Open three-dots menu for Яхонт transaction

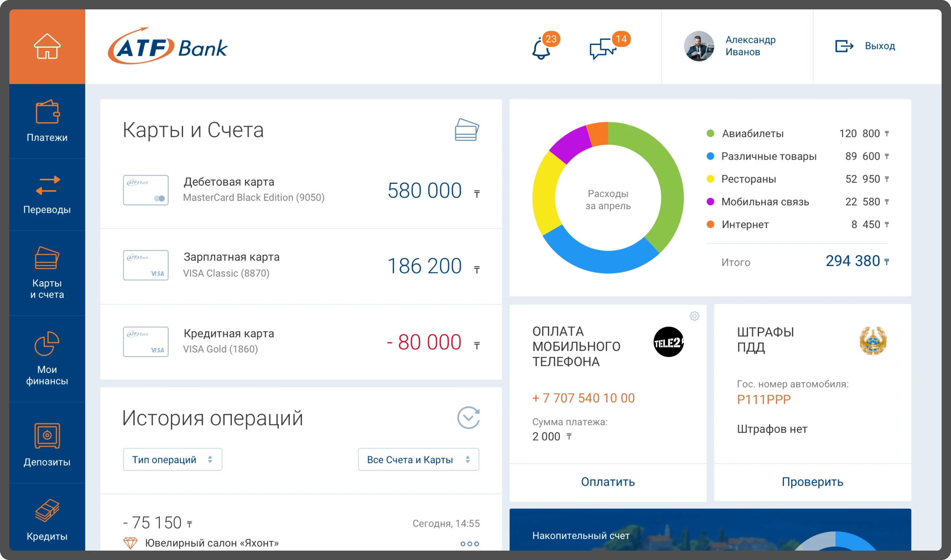pos(469,544)
